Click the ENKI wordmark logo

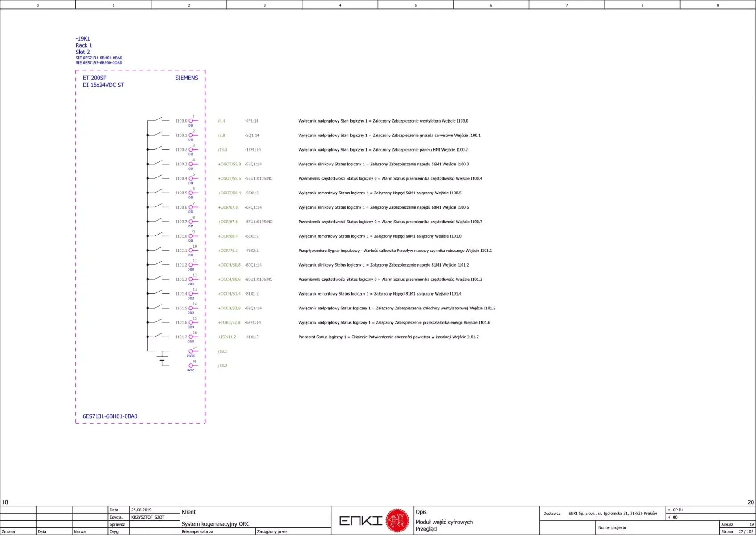(x=361, y=521)
